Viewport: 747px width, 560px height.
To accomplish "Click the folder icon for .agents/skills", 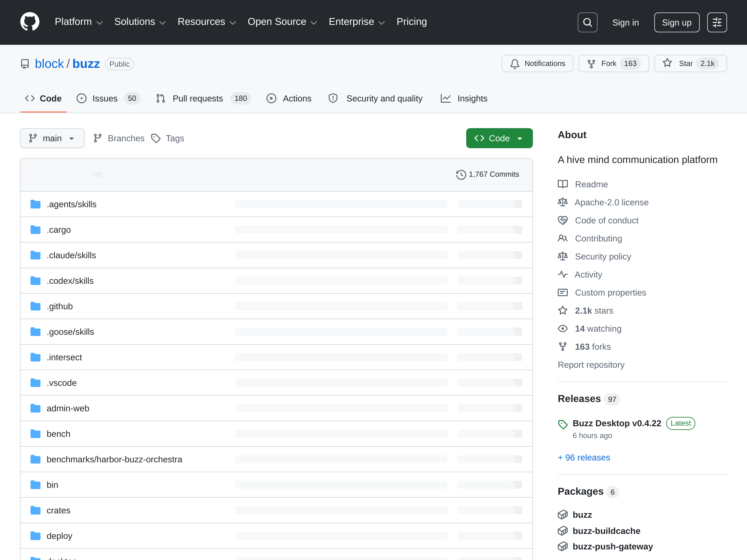I will click(35, 204).
